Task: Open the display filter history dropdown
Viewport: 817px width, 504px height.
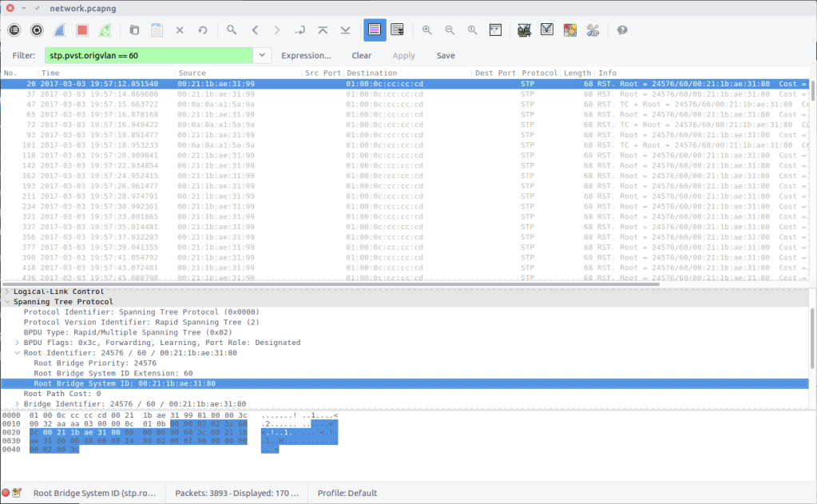Action: coord(262,55)
